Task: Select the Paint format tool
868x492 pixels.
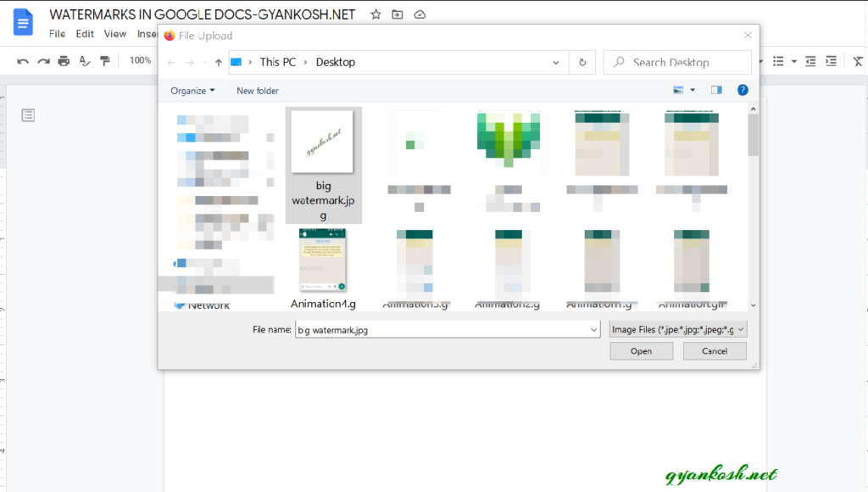Action: point(103,61)
